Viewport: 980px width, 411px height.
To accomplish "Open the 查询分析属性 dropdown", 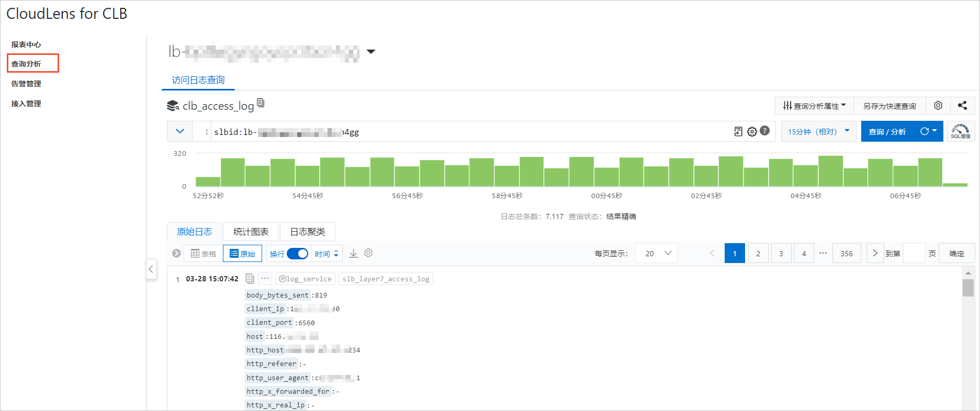I will click(x=814, y=106).
